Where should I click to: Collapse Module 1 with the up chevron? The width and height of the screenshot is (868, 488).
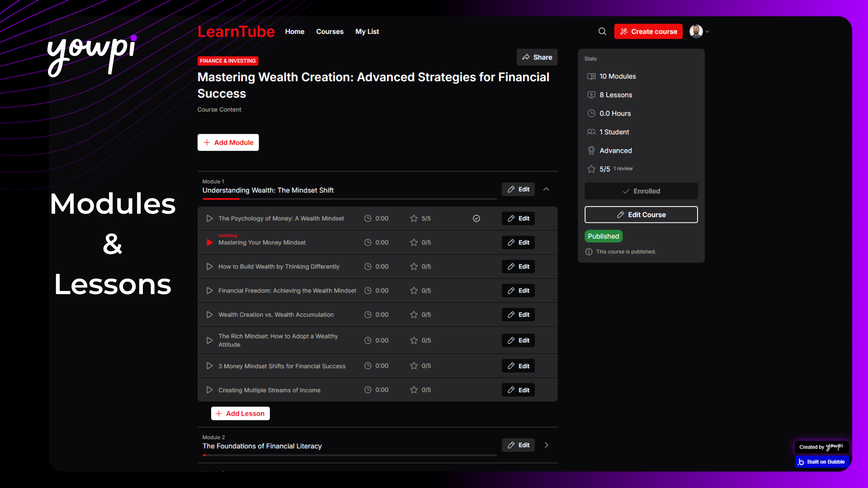(546, 189)
